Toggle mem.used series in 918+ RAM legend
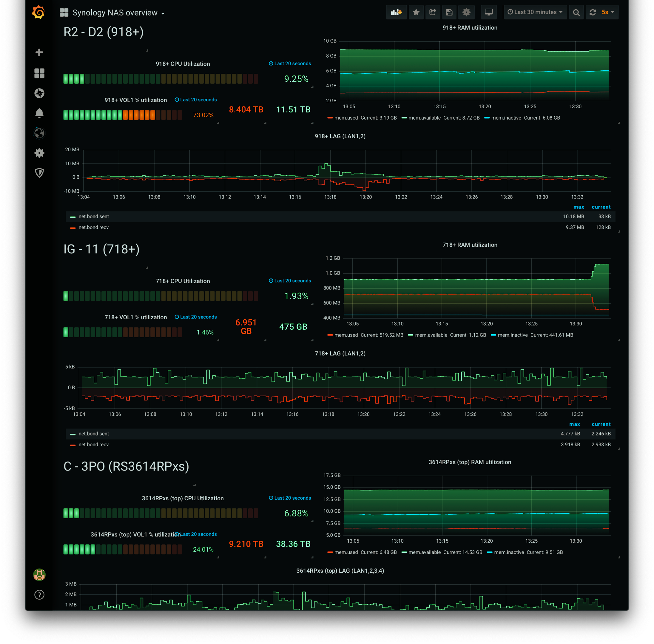654x644 pixels. click(346, 118)
